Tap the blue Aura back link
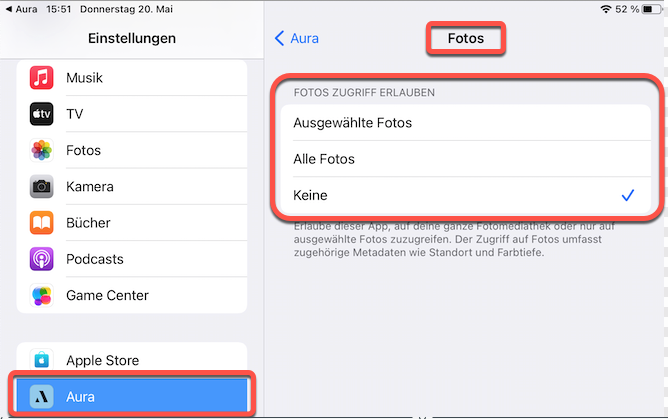 click(304, 38)
